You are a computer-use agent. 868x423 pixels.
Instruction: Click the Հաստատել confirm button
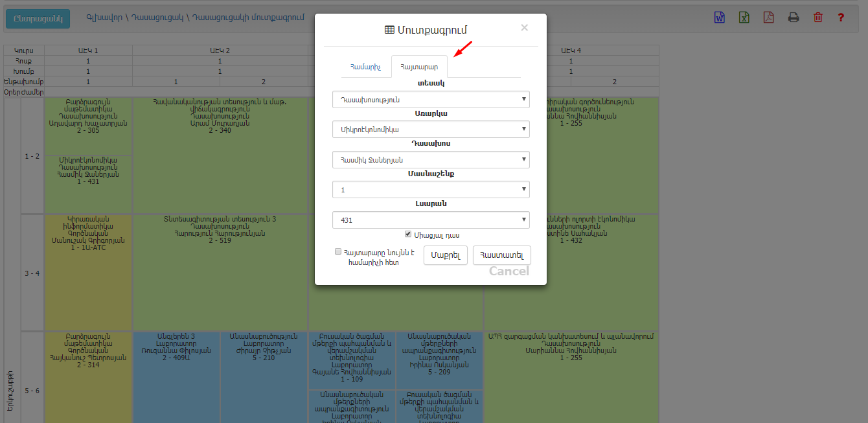502,255
